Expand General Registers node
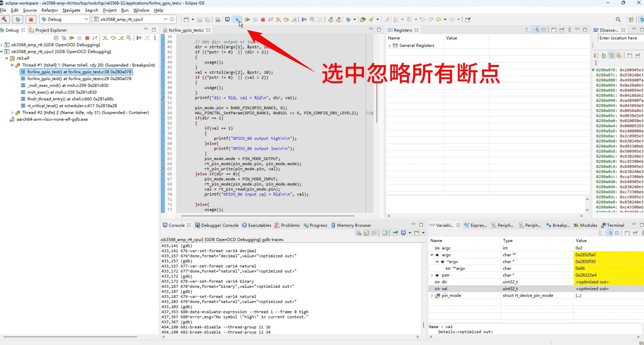This screenshot has height=345, width=644. [389, 46]
